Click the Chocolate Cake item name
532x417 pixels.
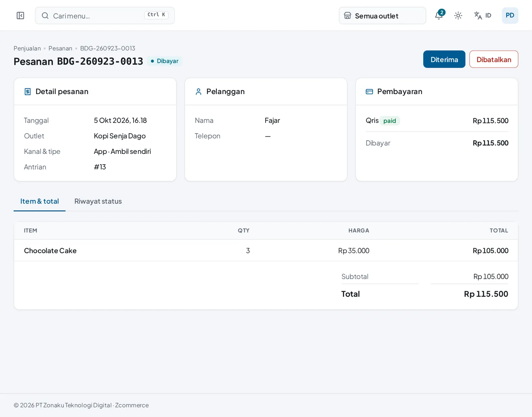(x=50, y=251)
